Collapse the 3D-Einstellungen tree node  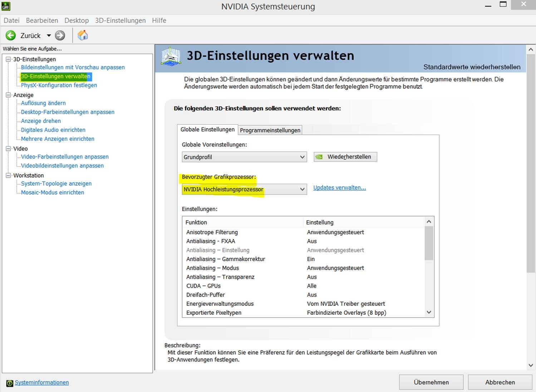click(9, 59)
